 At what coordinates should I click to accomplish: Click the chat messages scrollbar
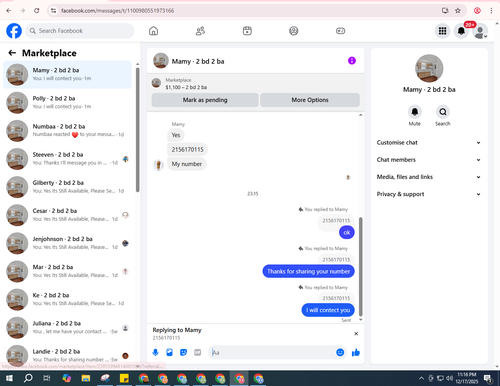(x=360, y=267)
